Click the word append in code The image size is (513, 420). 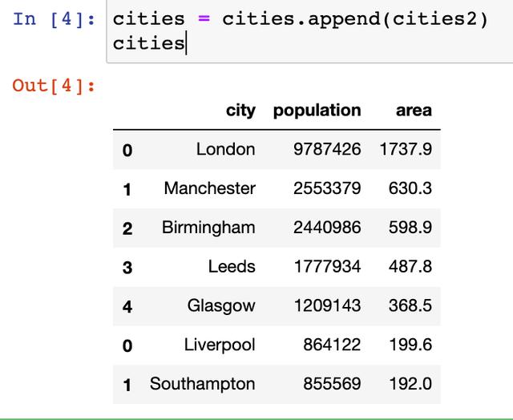tap(344, 19)
